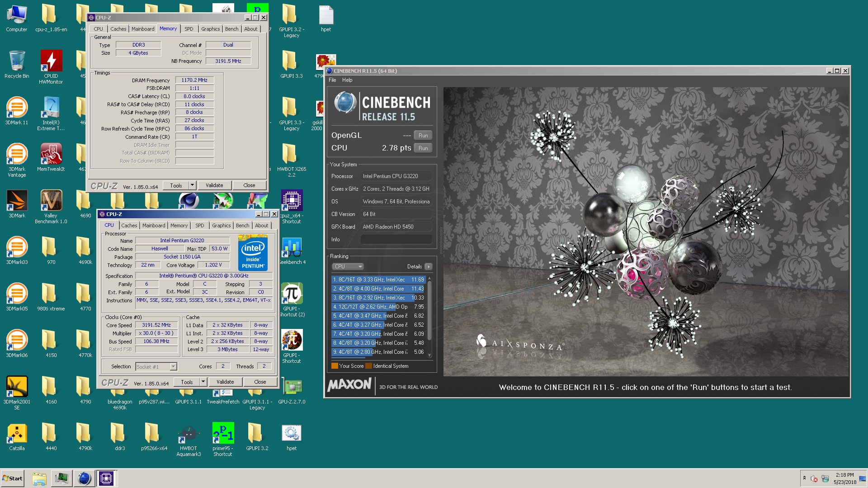Open the GPU-Z.2.7.0 desktop icon
This screenshot has height=488, width=868.
click(292, 390)
